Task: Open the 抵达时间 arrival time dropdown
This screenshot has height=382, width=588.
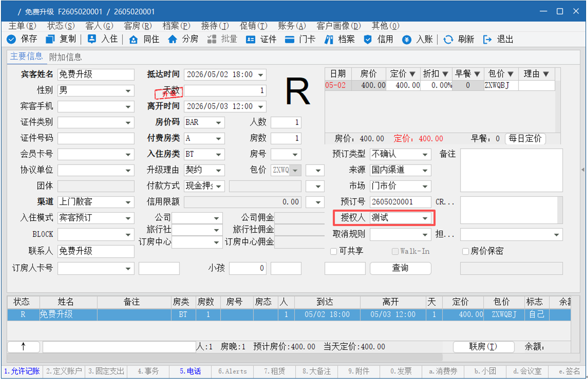Action: [261, 75]
